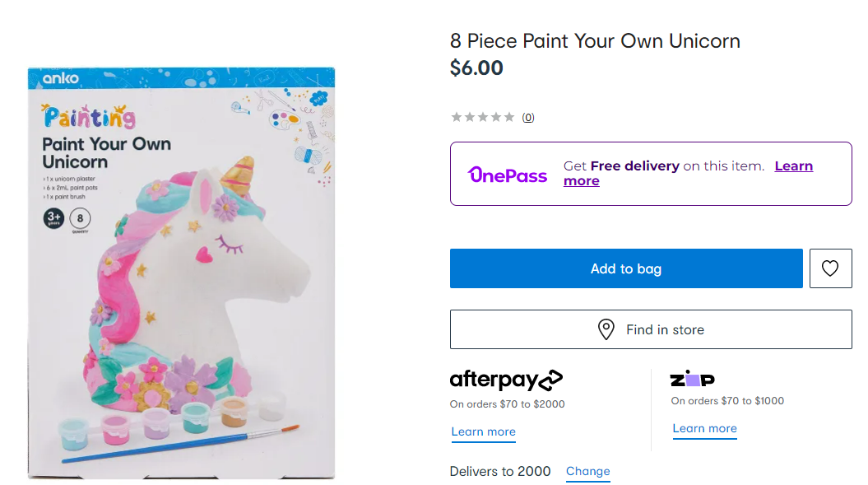The height and width of the screenshot is (485, 868).
Task: Select the fifth rating star
Action: [x=509, y=117]
